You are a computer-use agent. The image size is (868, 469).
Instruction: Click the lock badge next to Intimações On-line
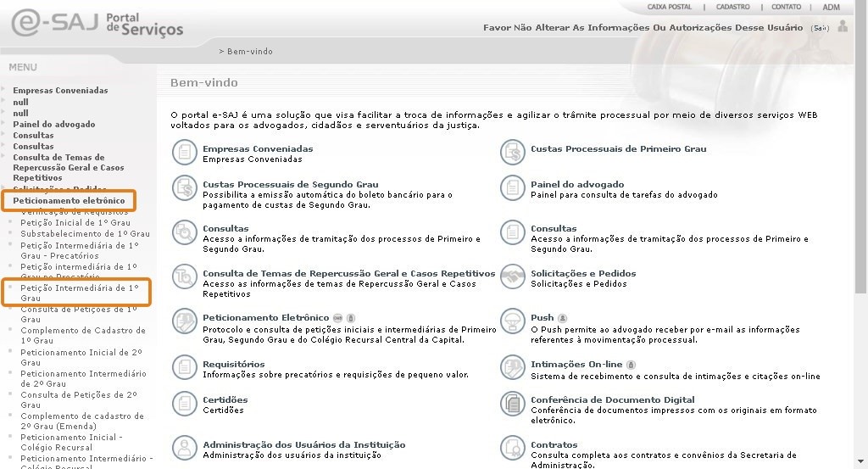click(x=631, y=365)
